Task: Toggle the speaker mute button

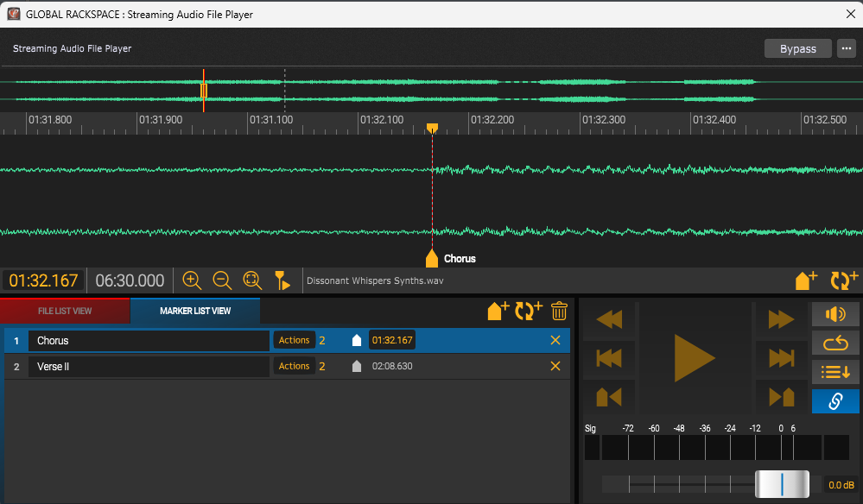Action: point(835,314)
